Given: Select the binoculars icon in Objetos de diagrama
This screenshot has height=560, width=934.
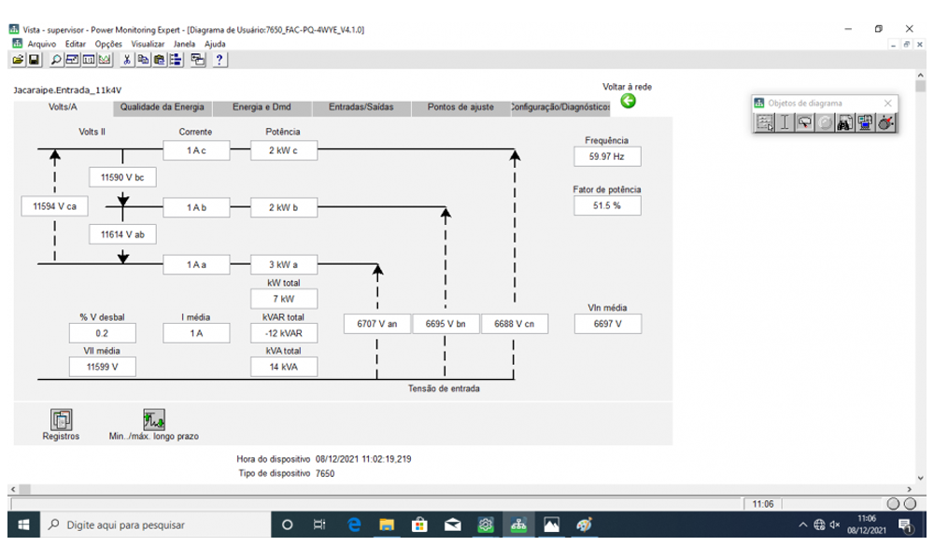Looking at the screenshot, I should [x=846, y=122].
